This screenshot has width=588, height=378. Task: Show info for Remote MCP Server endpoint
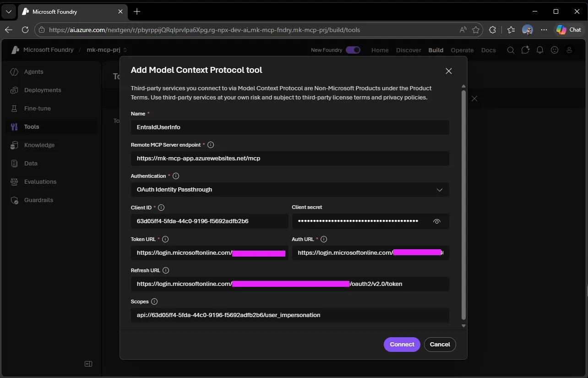click(x=211, y=145)
